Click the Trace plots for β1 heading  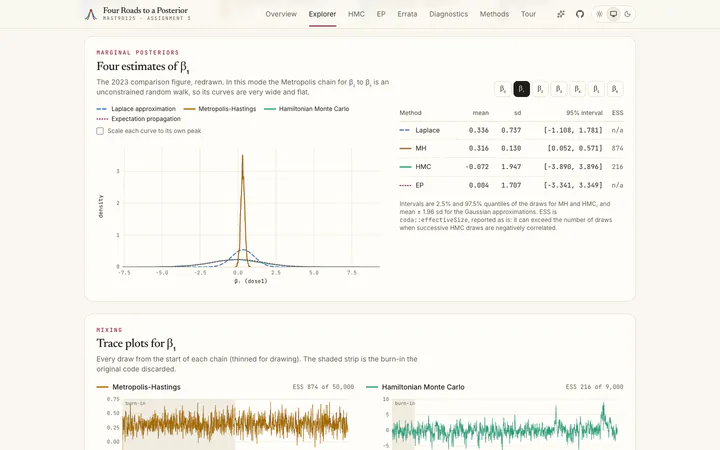136,344
